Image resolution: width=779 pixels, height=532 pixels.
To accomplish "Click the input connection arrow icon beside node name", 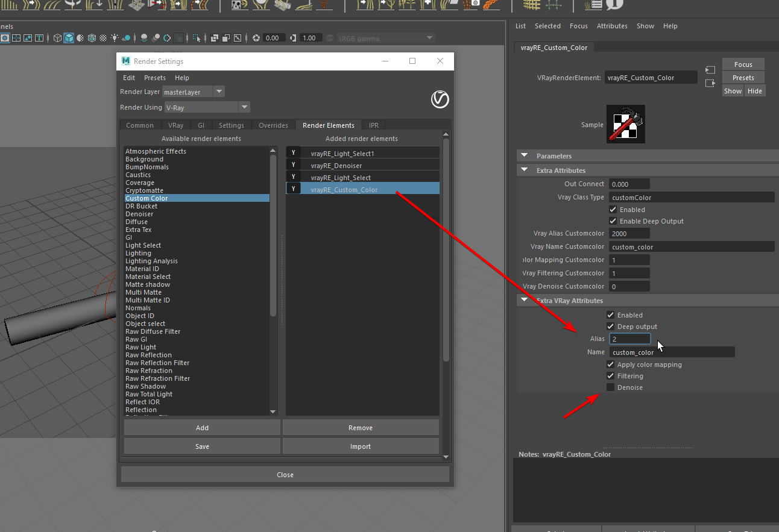I will click(x=710, y=70).
